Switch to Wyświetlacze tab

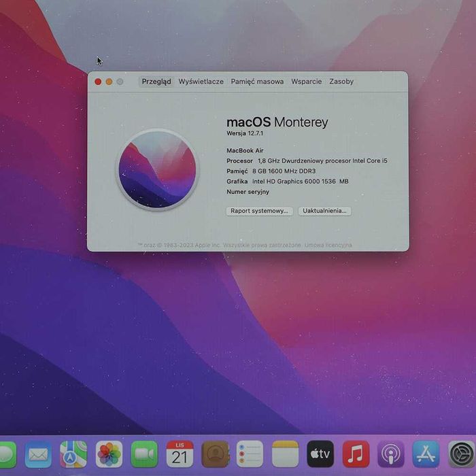tap(201, 82)
